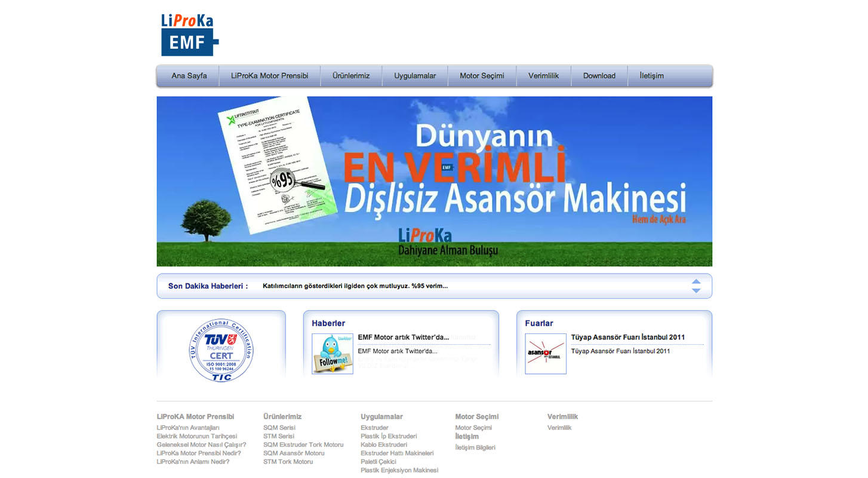Open LiProKa'nın Avantajları footer link
868x478 pixels.
tap(188, 428)
